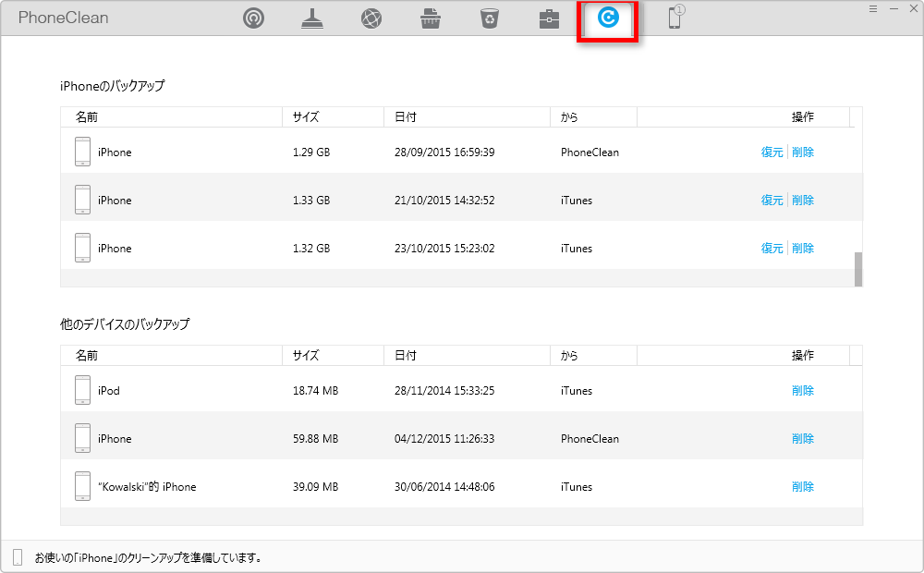Click the iPhone backups table scrollbar thumb
Image resolution: width=924 pixels, height=573 pixels.
pos(858,270)
